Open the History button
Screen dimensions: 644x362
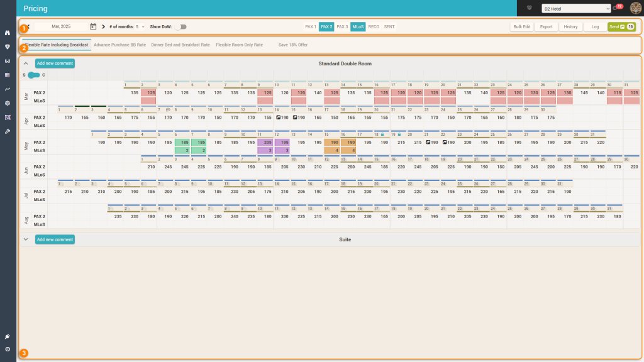[570, 26]
